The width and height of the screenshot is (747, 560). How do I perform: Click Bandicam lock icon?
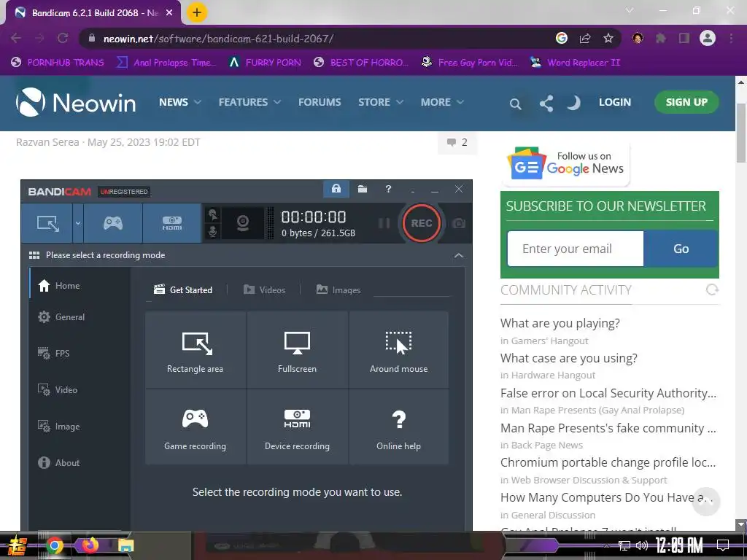click(336, 189)
